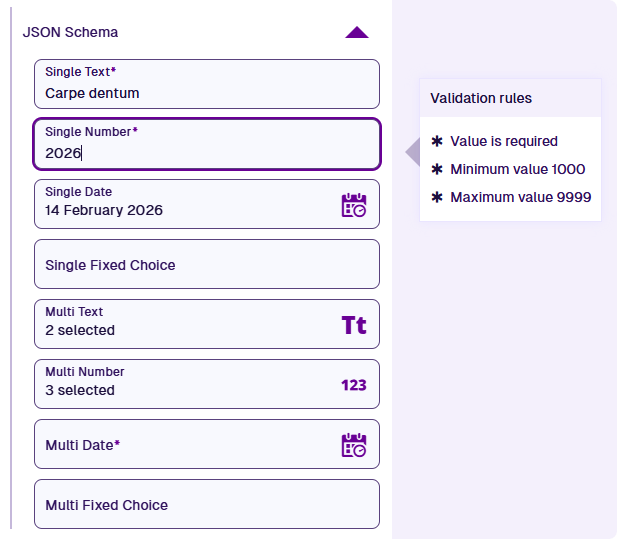Screen dimensions: 617x539
Task: Click the 123 icon in Multi Number
Action: pos(354,385)
